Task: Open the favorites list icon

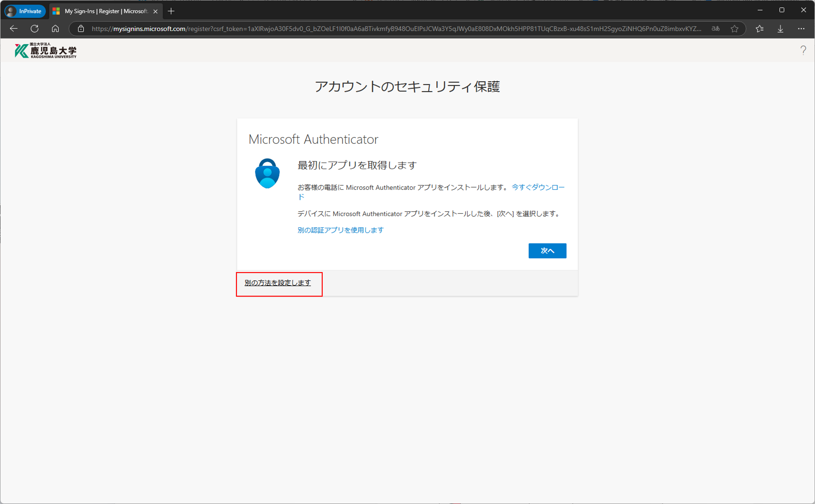Action: click(x=760, y=29)
